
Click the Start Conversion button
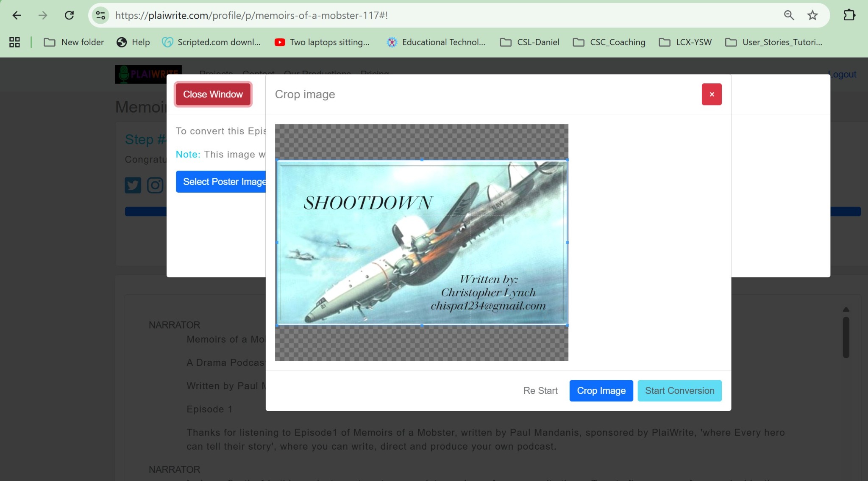(x=679, y=391)
